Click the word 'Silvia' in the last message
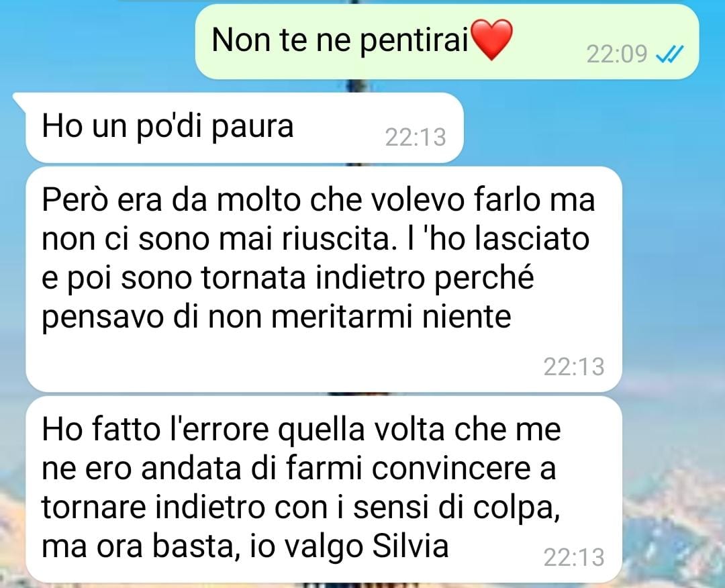The image size is (725, 588). click(411, 546)
